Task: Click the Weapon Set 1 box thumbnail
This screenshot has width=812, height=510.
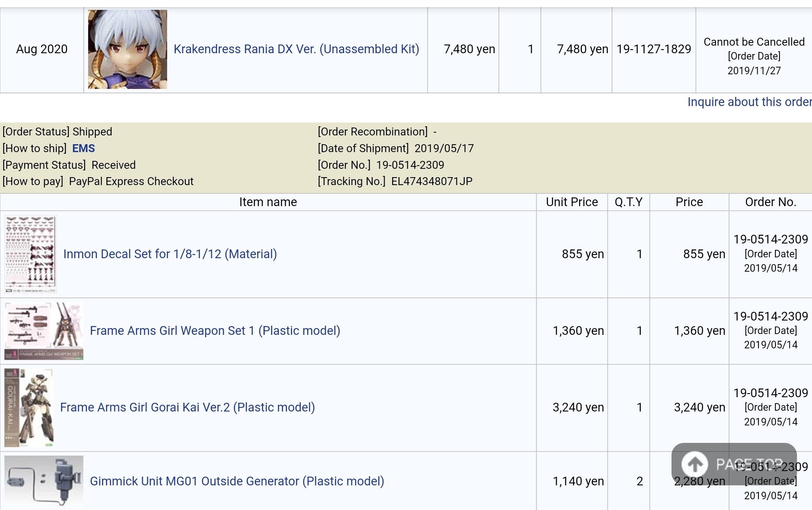Action: pos(44,331)
